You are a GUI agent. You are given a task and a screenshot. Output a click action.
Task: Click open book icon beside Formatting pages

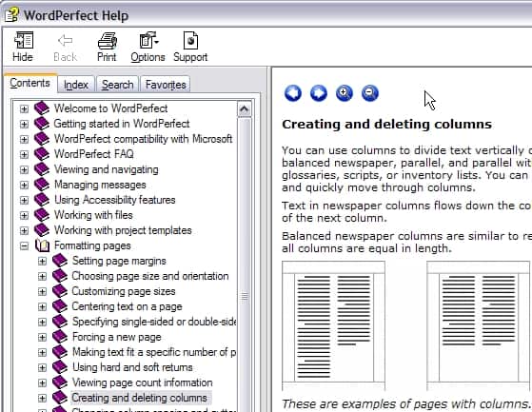click(x=43, y=245)
